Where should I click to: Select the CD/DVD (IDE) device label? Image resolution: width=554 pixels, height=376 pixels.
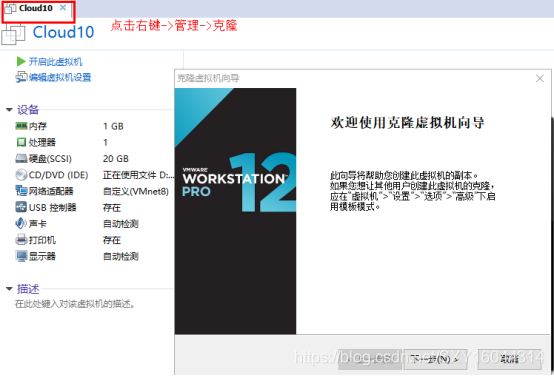coord(58,175)
